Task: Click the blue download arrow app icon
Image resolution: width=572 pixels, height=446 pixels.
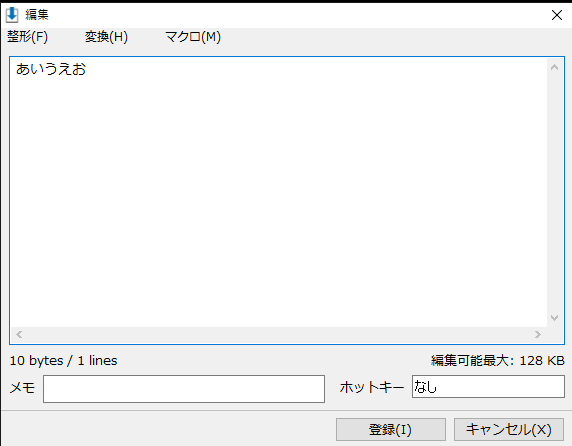Action: pos(12,15)
